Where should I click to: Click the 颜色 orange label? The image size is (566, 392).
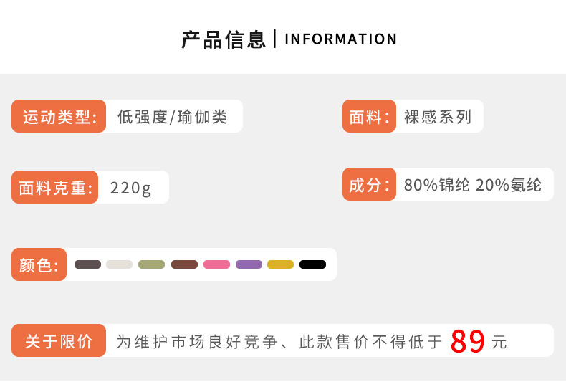pos(39,265)
